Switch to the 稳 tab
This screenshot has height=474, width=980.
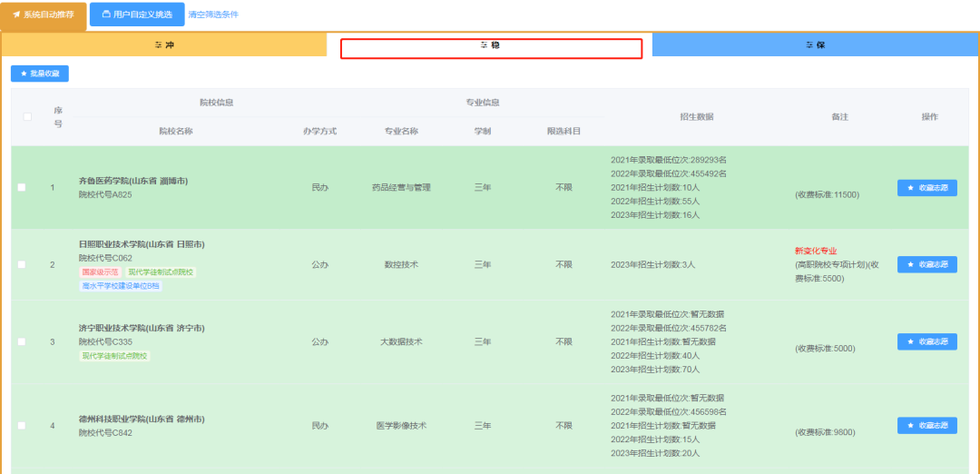pos(491,45)
